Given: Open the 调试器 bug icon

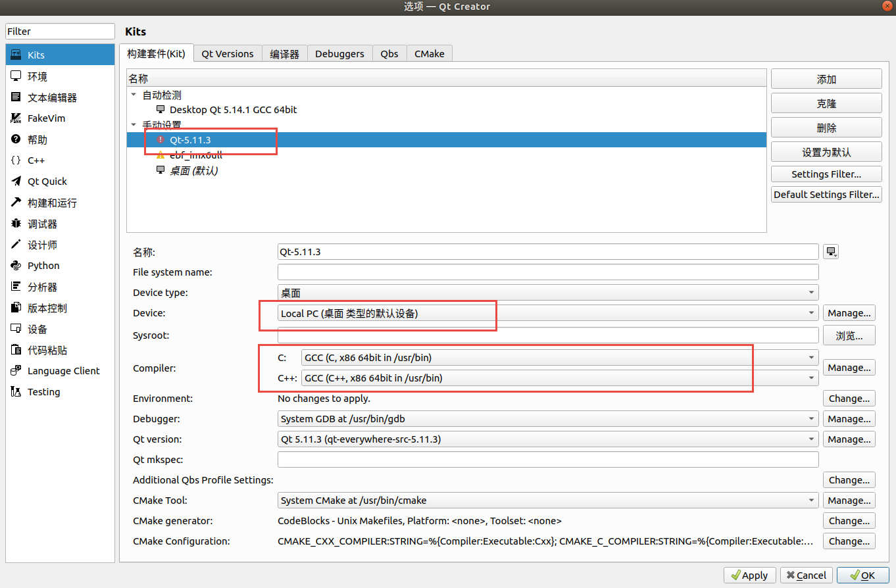Looking at the screenshot, I should pos(16,224).
